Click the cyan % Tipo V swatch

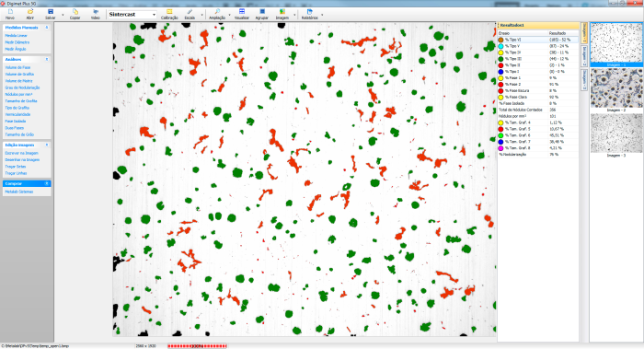[501, 46]
